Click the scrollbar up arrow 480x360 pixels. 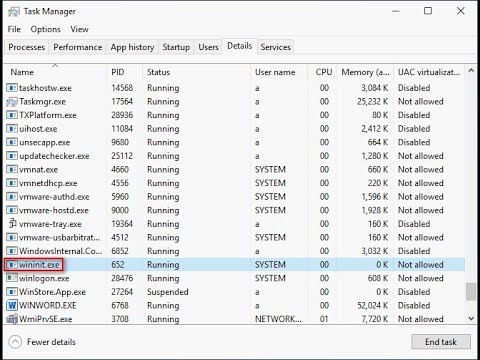pos(471,70)
